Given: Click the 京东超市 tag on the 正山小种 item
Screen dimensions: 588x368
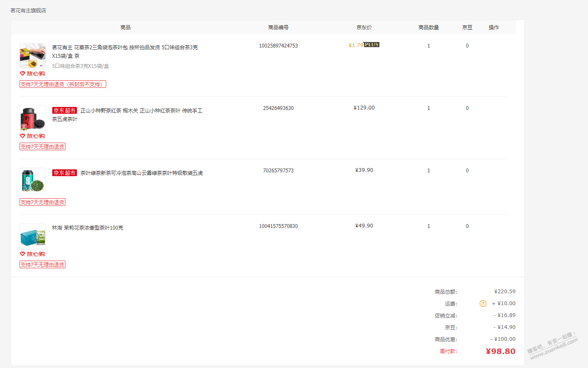Looking at the screenshot, I should (x=65, y=110).
